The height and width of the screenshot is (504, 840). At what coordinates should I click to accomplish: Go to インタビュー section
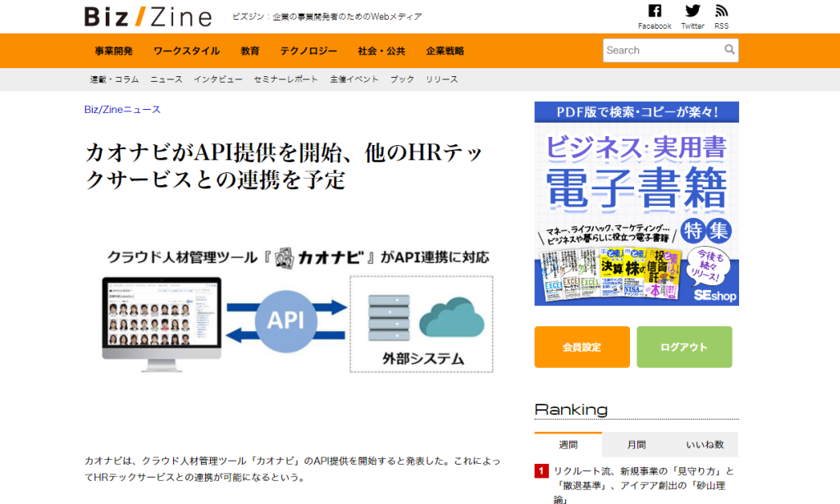tap(218, 79)
